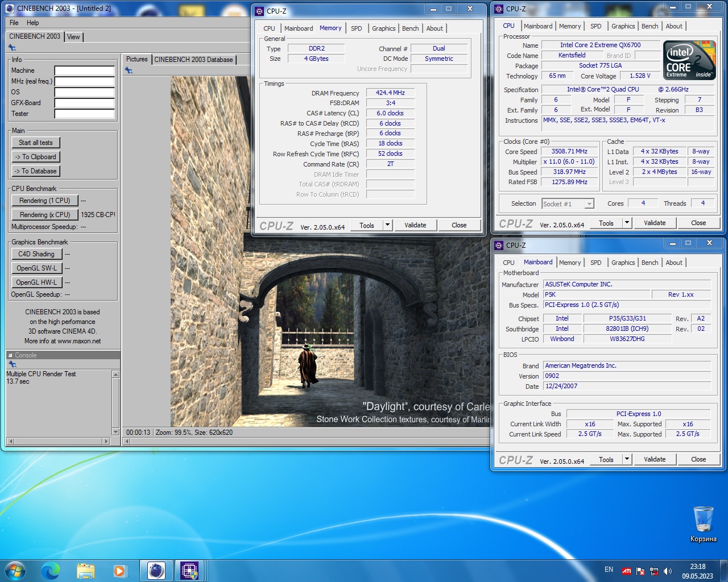The image size is (728, 582).
Task: Open the Recycle Bin on desktop
Action: [704, 524]
